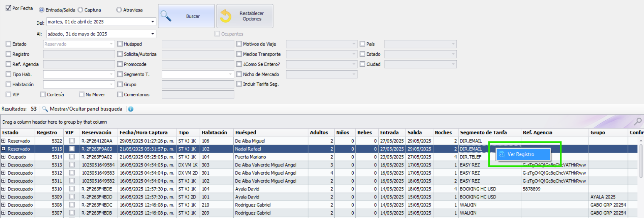Select reservation cell 1025051649583
This screenshot has height=218, width=644.
[98, 173]
